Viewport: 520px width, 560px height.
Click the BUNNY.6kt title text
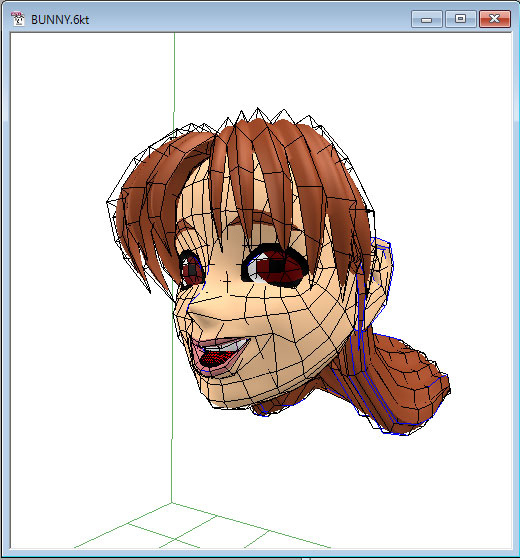tap(60, 20)
